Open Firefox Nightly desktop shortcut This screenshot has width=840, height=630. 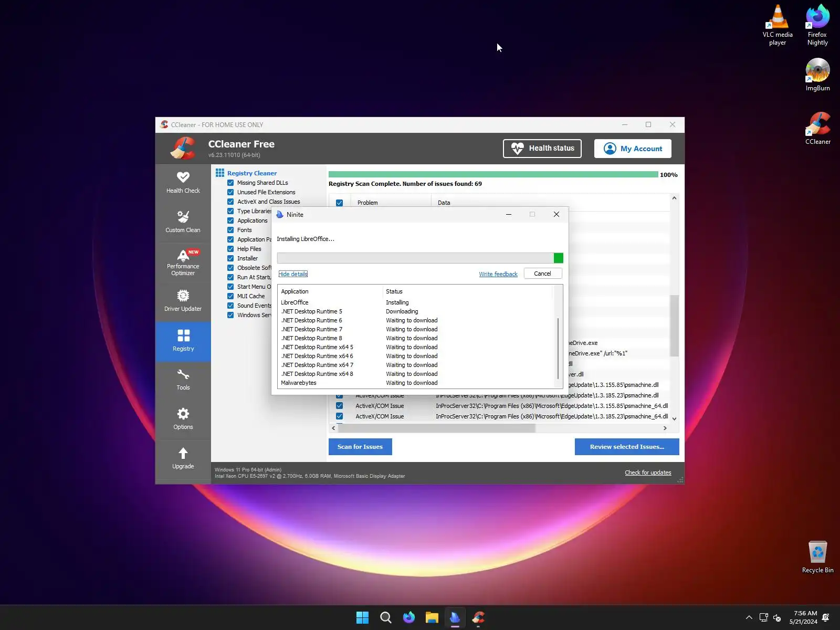click(817, 25)
